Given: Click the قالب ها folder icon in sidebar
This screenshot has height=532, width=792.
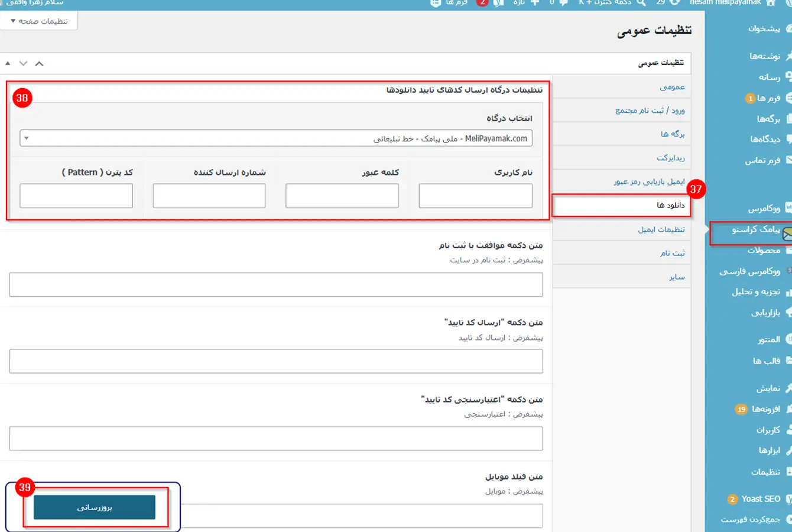Looking at the screenshot, I should click(788, 361).
